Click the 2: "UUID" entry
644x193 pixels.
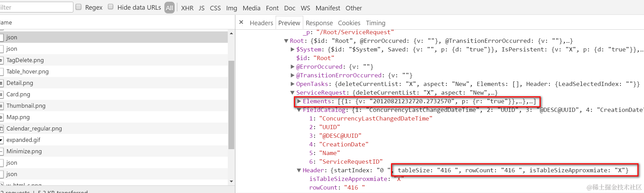pos(325,127)
